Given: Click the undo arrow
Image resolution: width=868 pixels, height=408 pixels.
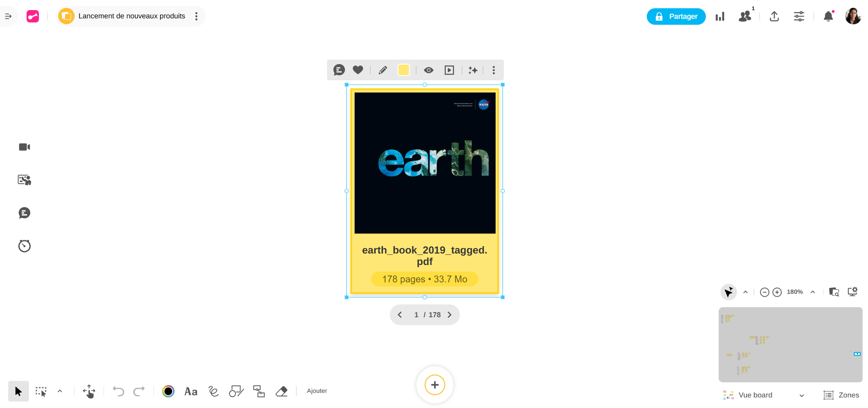Looking at the screenshot, I should [118, 391].
